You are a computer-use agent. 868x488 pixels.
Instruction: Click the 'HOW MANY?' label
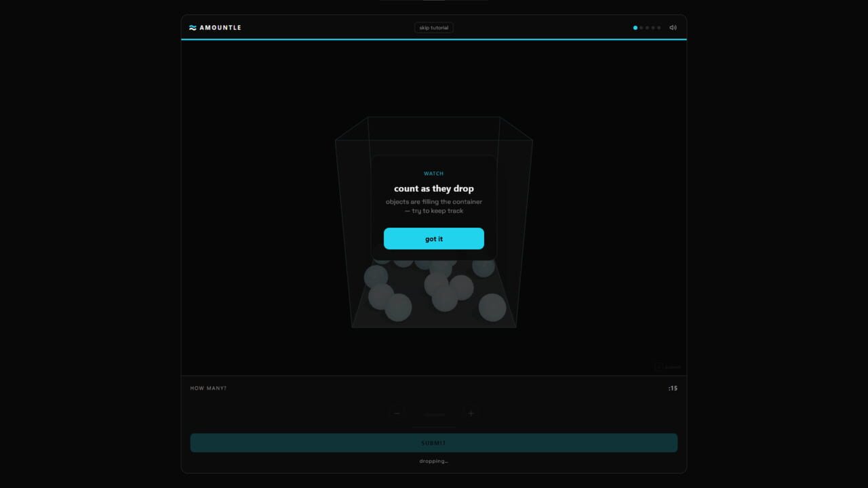click(208, 388)
